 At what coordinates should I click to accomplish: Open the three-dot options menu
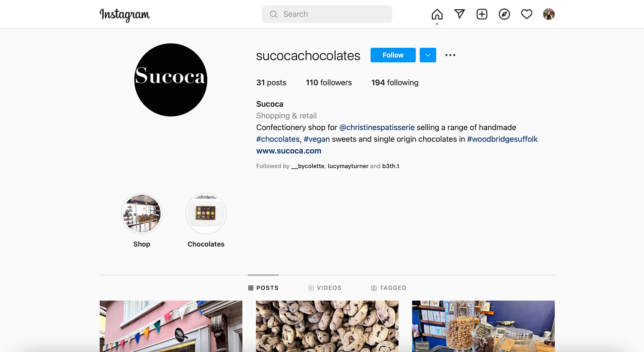click(450, 55)
